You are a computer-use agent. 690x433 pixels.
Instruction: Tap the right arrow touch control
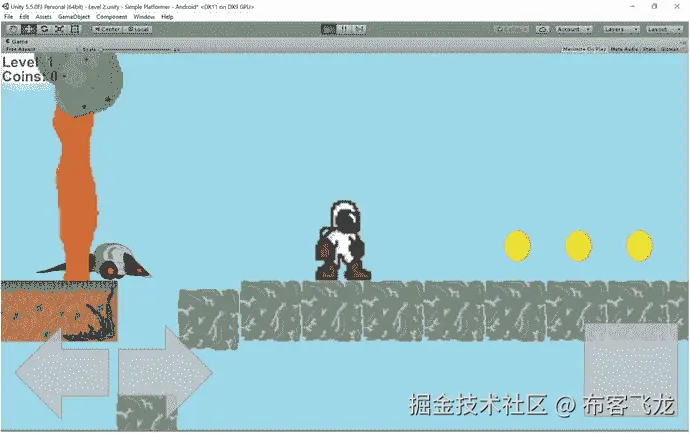[x=165, y=373]
